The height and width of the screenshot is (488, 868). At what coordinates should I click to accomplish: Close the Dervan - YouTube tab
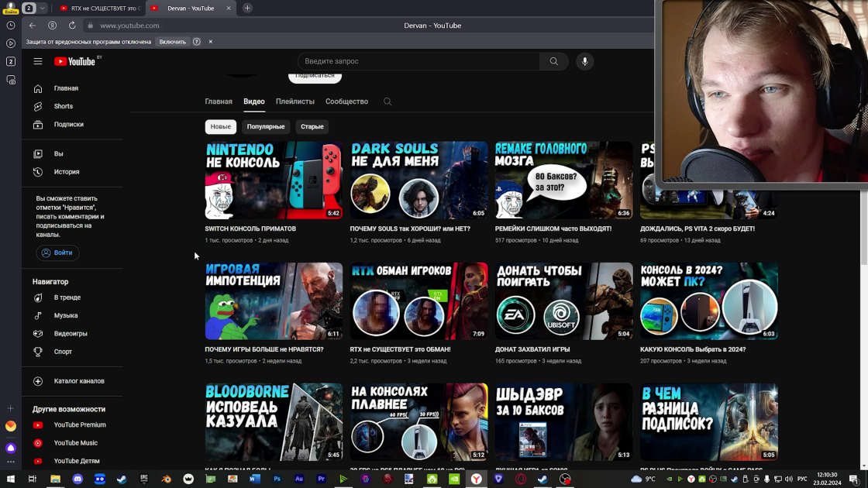(x=229, y=9)
